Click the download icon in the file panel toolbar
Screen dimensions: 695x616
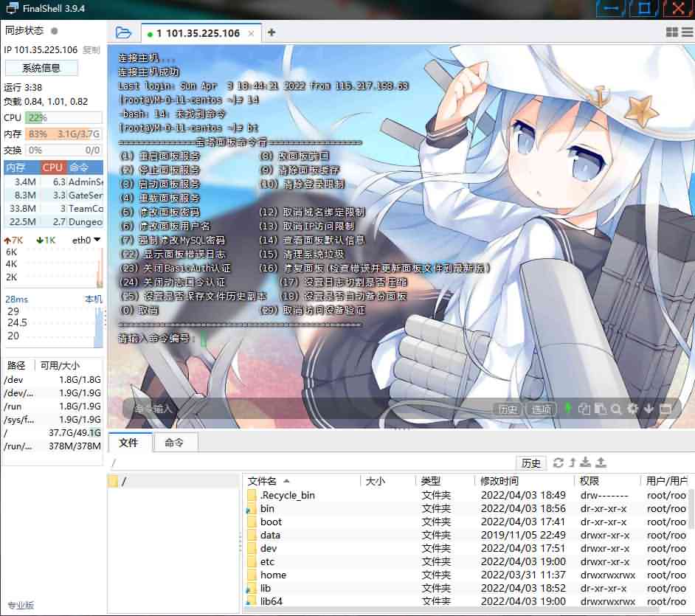click(x=585, y=463)
